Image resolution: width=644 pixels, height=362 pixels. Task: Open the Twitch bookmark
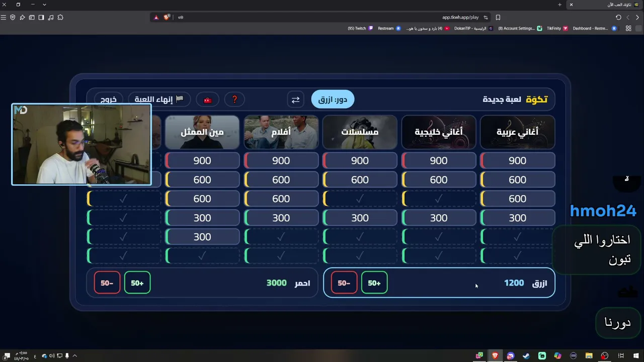coord(360,29)
